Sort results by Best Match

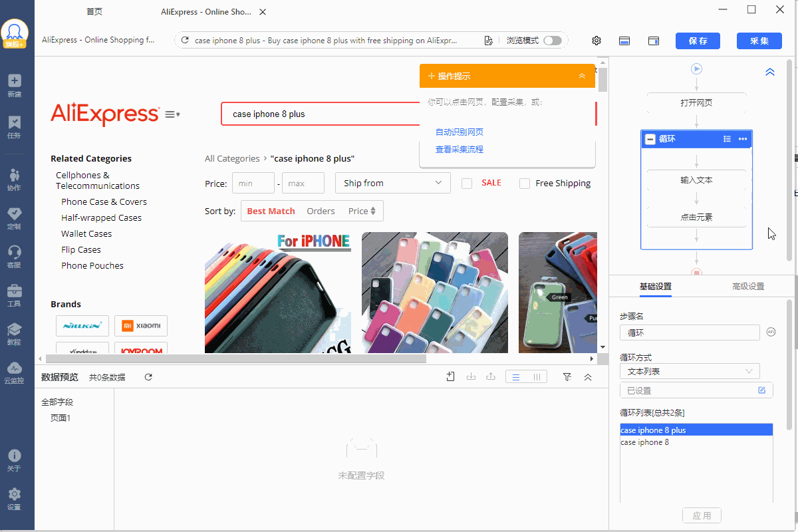(271, 211)
